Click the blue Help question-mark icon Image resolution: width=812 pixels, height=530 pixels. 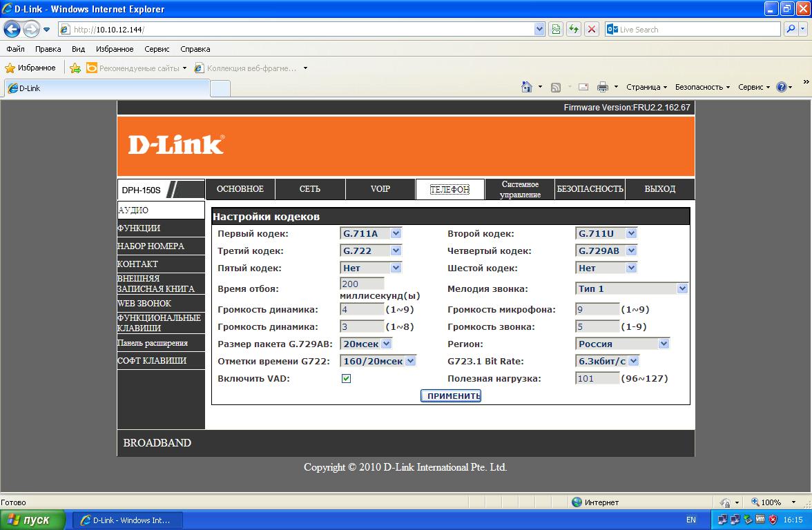tap(781, 87)
